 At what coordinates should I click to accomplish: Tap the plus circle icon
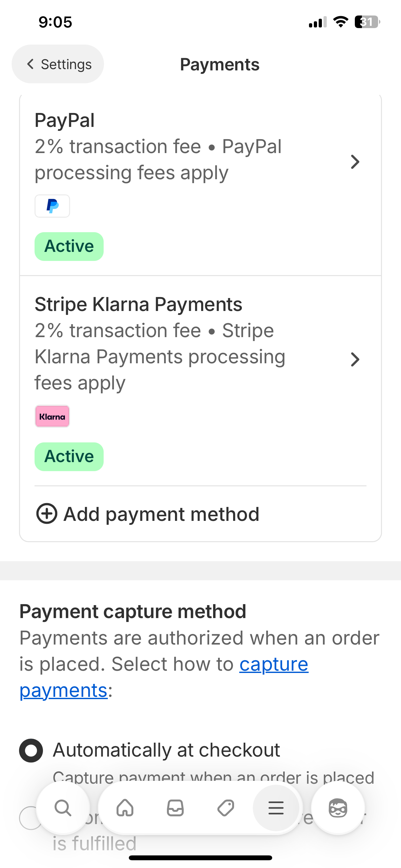click(46, 513)
